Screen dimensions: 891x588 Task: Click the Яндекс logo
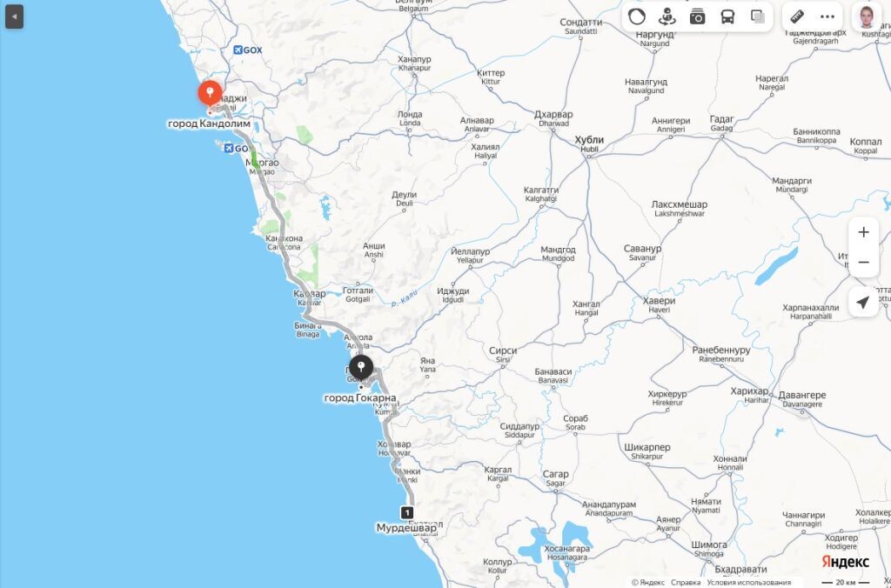click(846, 562)
